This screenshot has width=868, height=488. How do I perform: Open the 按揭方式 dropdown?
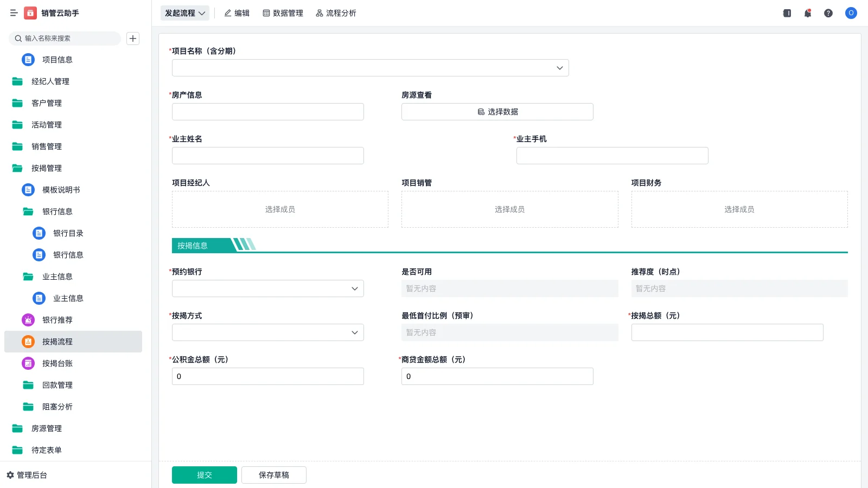(354, 332)
